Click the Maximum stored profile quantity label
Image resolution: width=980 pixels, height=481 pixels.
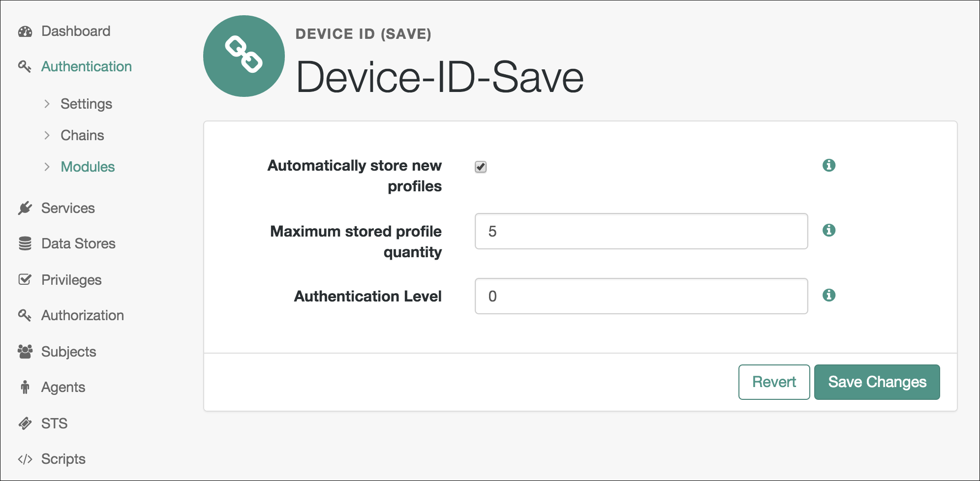[356, 241]
